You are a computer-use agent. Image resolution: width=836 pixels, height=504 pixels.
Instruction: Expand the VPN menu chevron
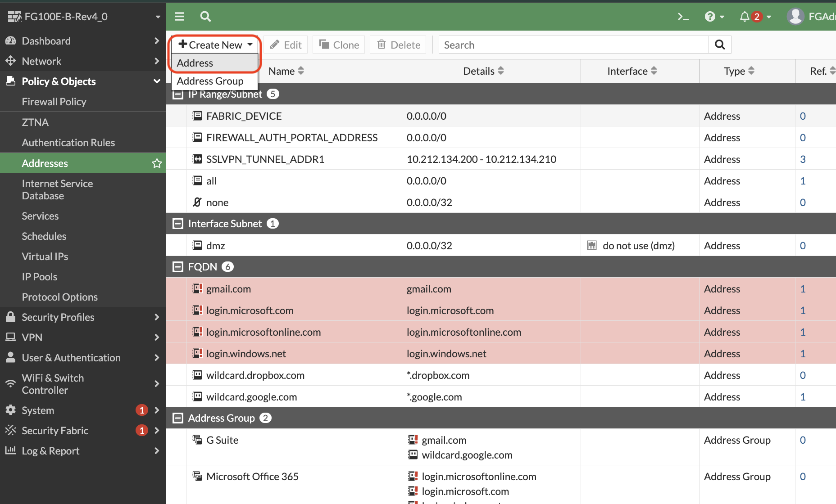157,337
